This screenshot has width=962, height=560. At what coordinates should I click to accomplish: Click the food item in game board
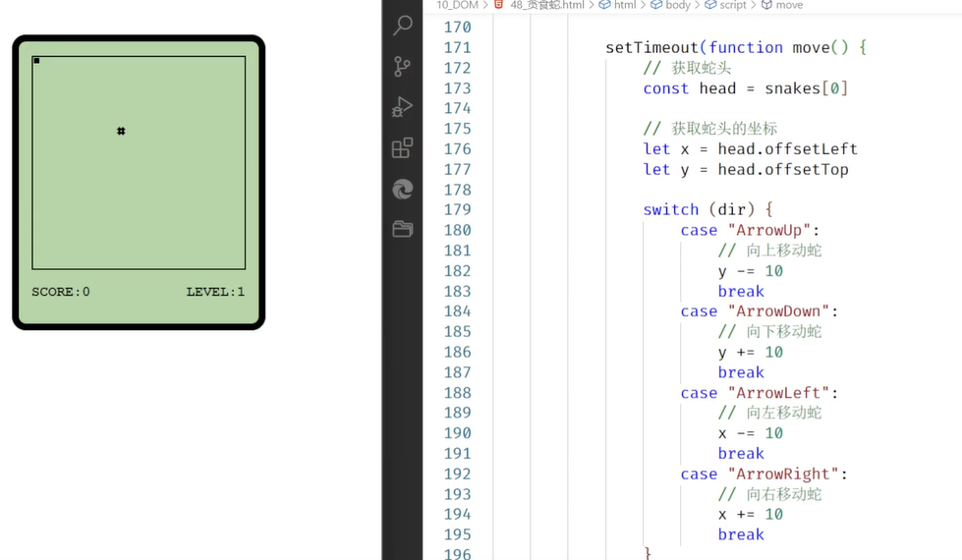(x=121, y=131)
